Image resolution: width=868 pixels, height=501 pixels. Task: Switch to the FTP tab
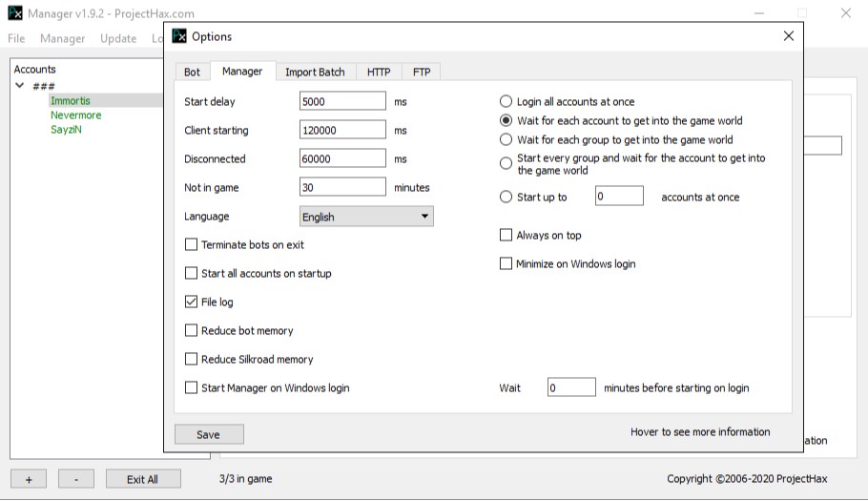[421, 72]
